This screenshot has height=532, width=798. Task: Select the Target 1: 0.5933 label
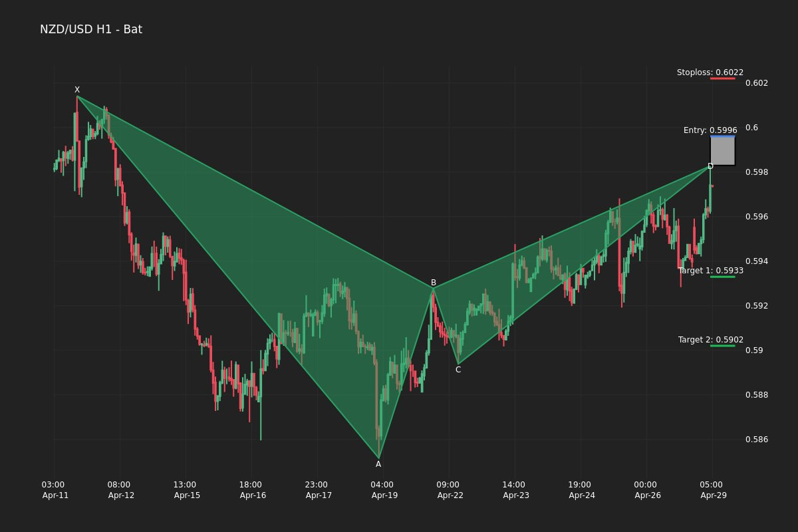pyautogui.click(x=711, y=271)
